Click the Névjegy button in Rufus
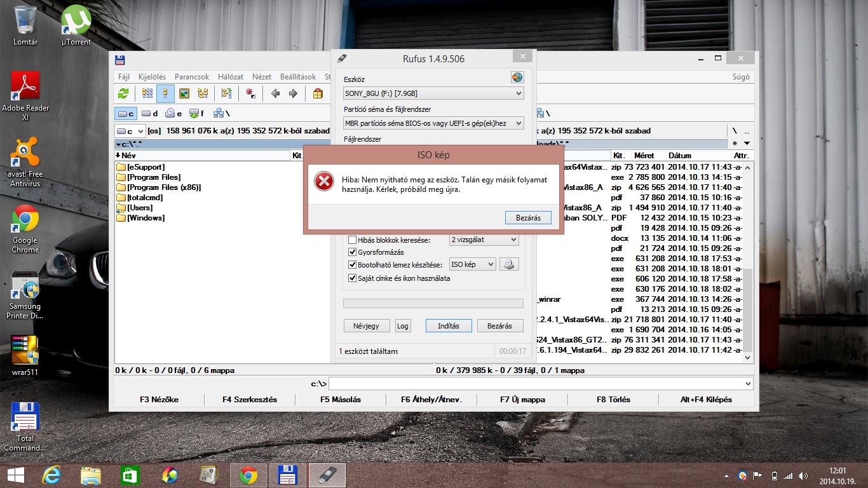The width and height of the screenshot is (868, 488). (x=366, y=325)
